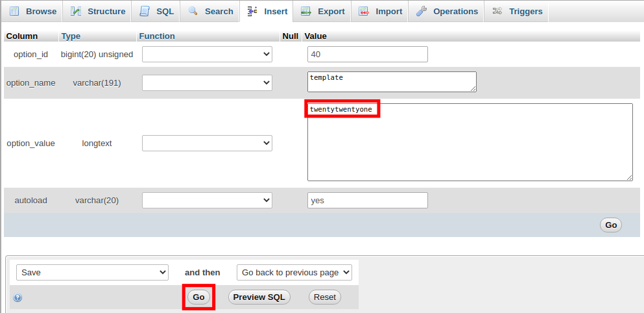
Task: Click the Preview SQL button
Action: click(x=259, y=297)
